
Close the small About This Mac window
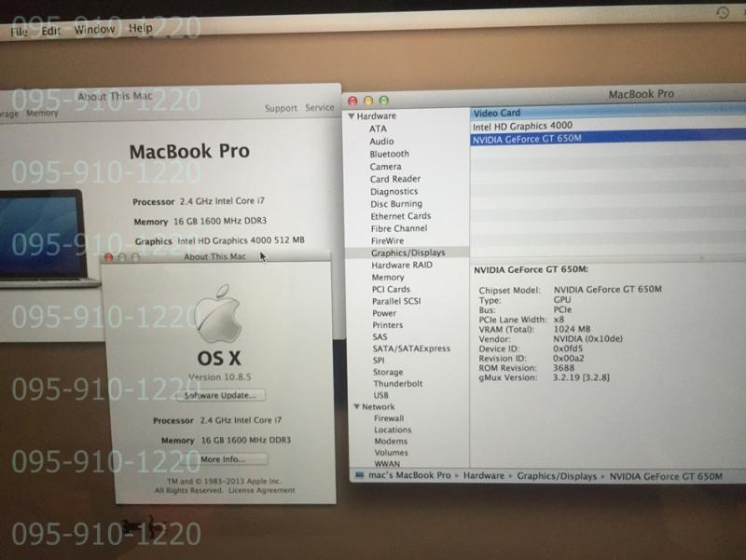(x=108, y=257)
